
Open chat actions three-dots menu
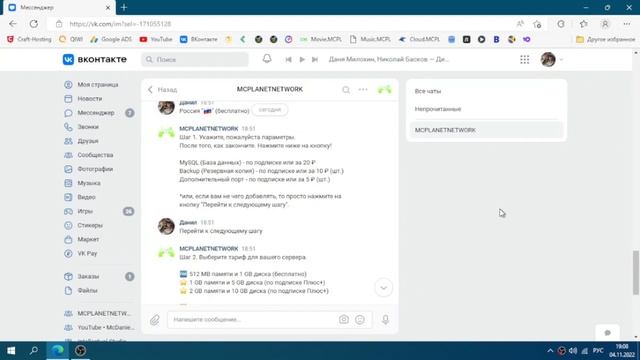[363, 89]
